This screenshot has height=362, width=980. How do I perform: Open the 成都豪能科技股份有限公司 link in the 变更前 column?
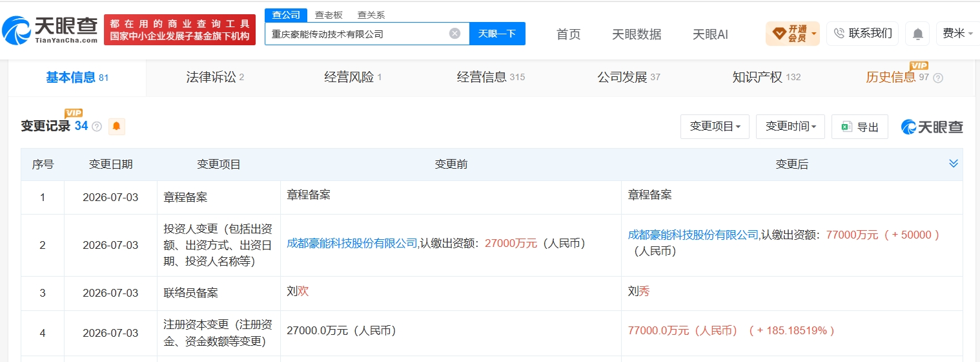point(352,243)
